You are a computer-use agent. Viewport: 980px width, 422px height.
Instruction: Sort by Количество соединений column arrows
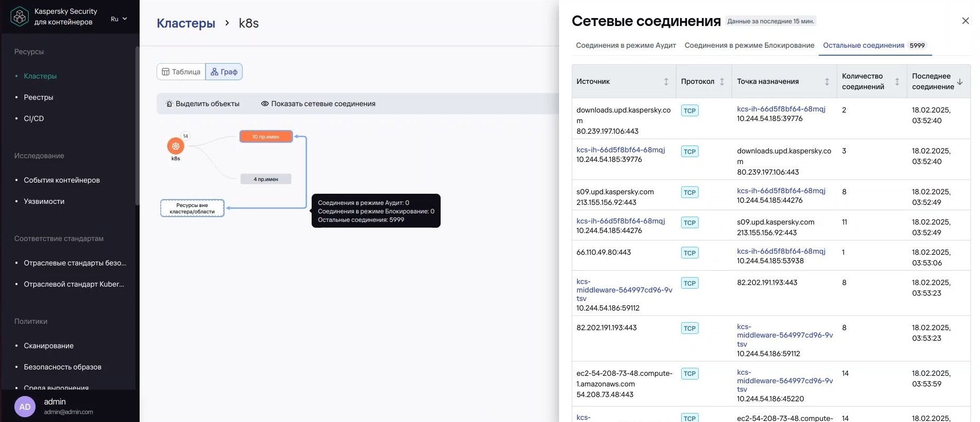point(897,82)
